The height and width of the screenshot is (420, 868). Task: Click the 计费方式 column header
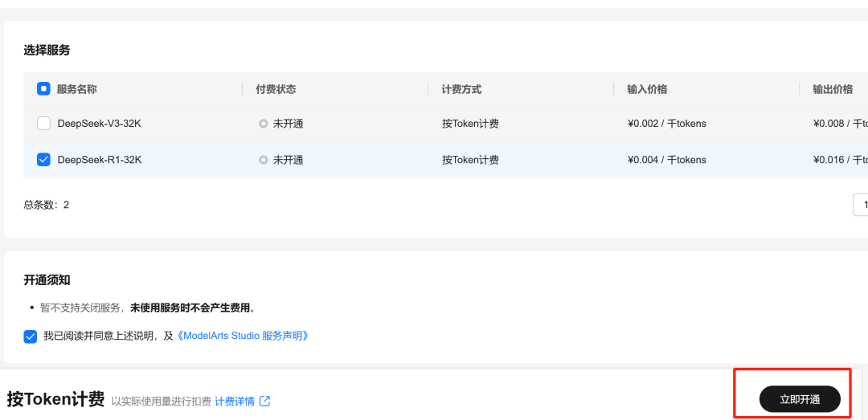pos(461,89)
